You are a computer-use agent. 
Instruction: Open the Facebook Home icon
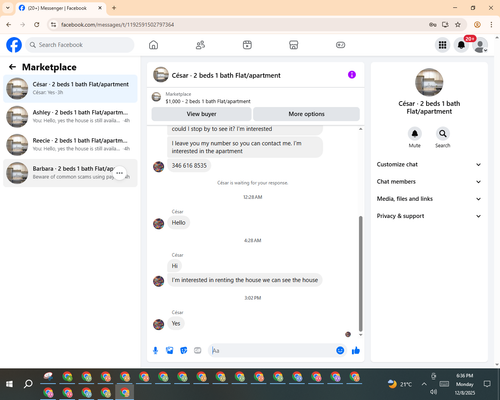153,45
